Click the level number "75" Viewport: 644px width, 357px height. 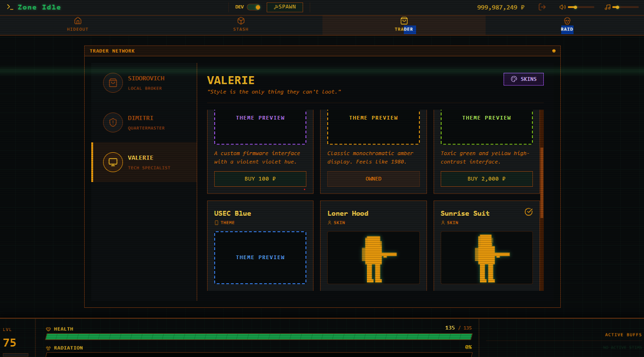(x=9, y=343)
